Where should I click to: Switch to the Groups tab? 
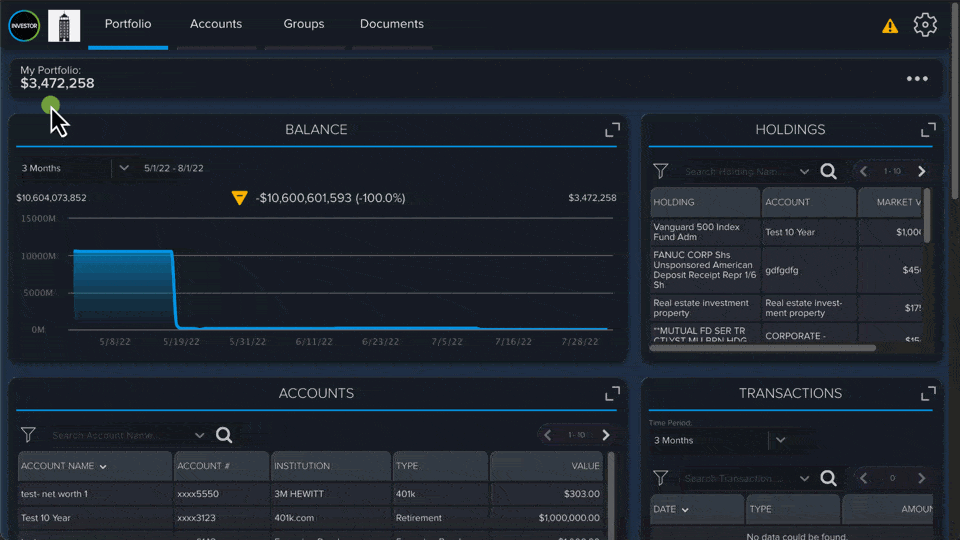[x=304, y=24]
